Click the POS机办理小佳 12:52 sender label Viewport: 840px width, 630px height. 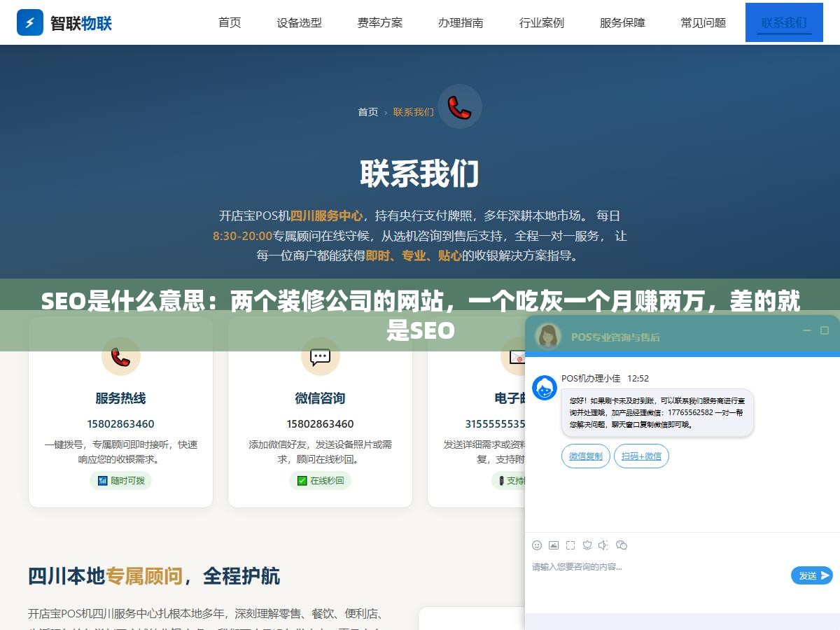[605, 378]
